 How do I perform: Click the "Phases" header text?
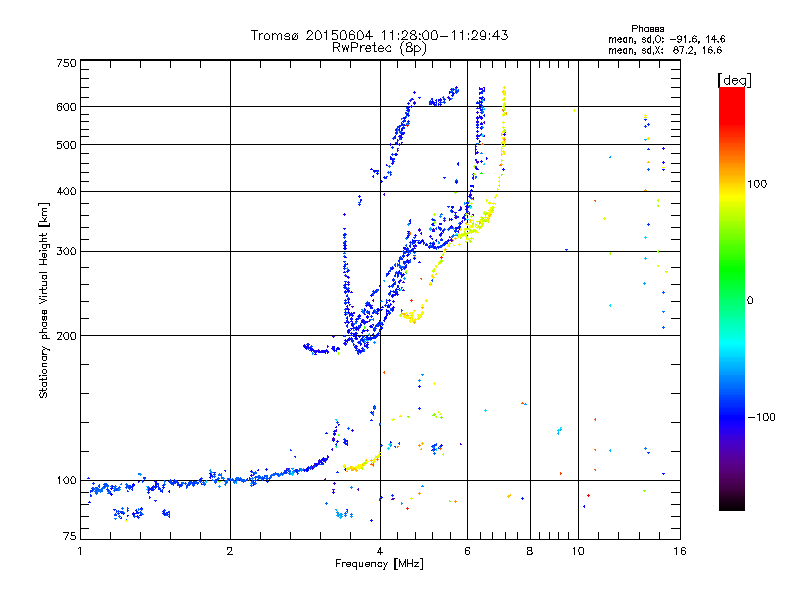pos(647,29)
